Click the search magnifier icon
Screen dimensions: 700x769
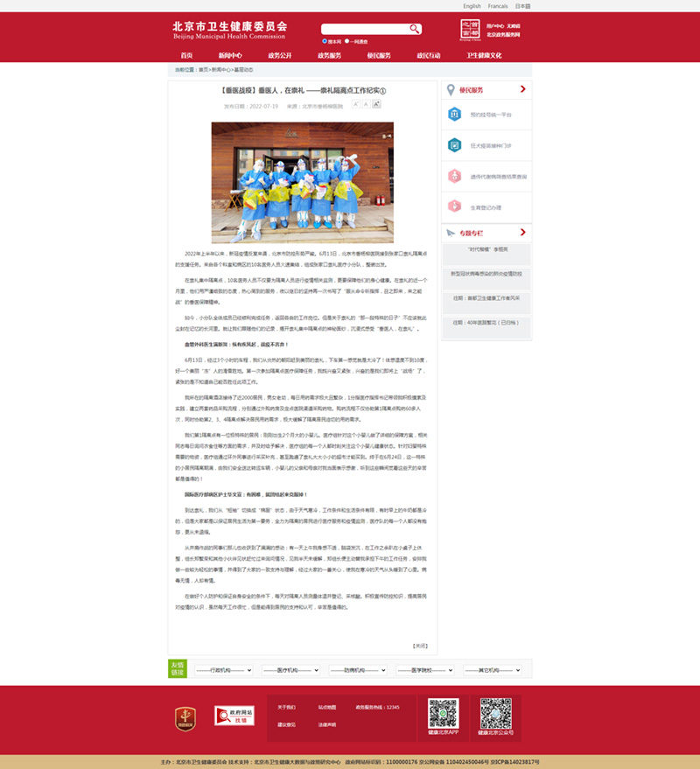point(414,29)
